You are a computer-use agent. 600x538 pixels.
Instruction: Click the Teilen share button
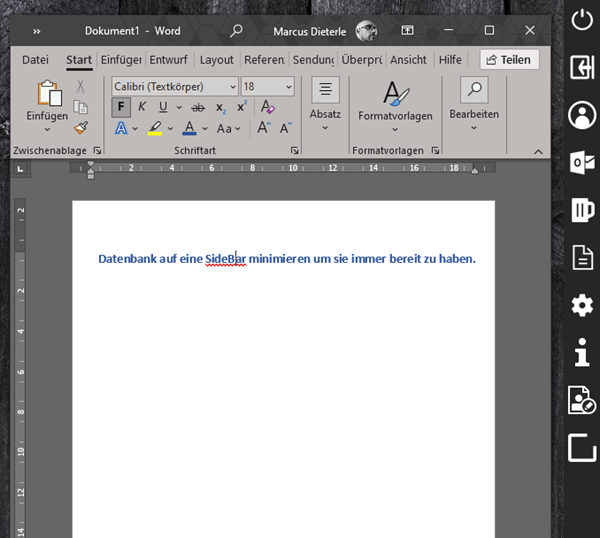[509, 60]
